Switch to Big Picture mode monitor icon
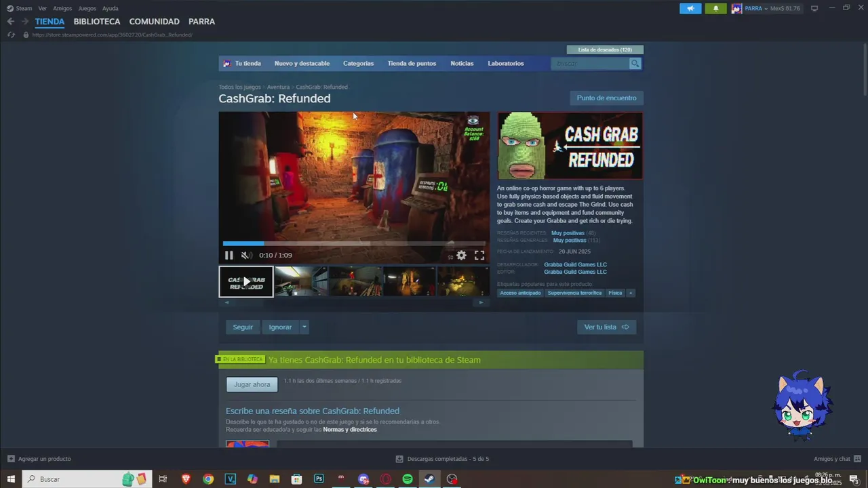 814,8
